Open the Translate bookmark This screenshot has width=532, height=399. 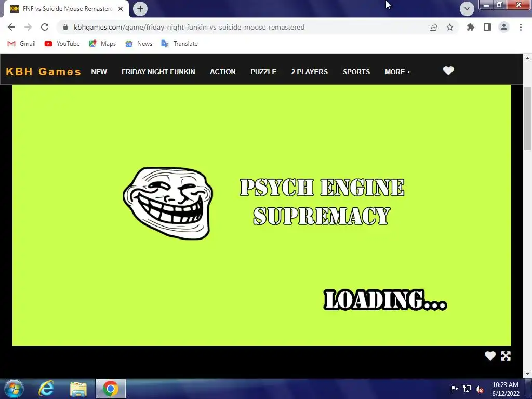pos(179,44)
